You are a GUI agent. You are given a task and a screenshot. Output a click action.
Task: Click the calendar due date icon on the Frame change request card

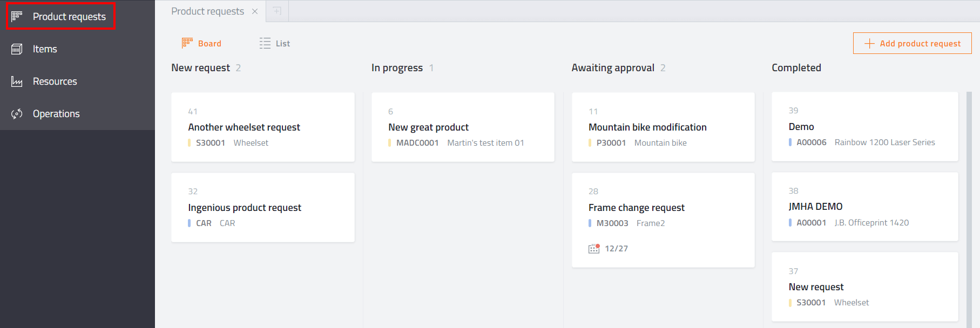click(594, 248)
